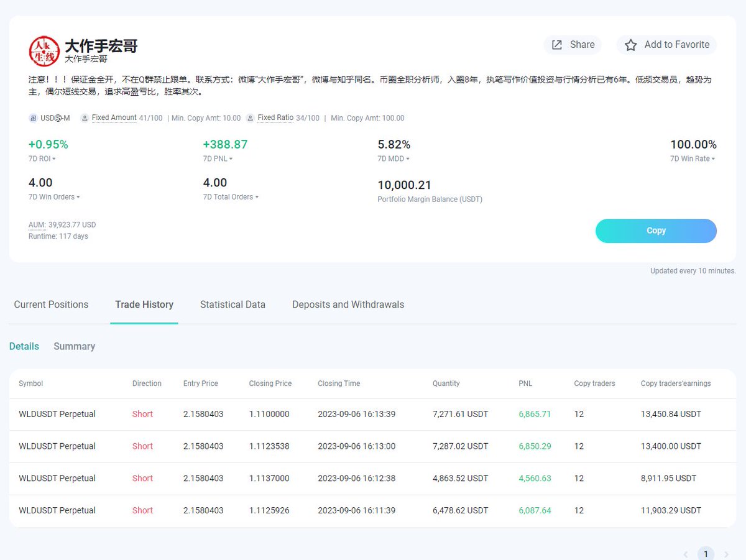This screenshot has height=560, width=746.
Task: Click the USDⓈ-M coin icon
Action: 33,118
